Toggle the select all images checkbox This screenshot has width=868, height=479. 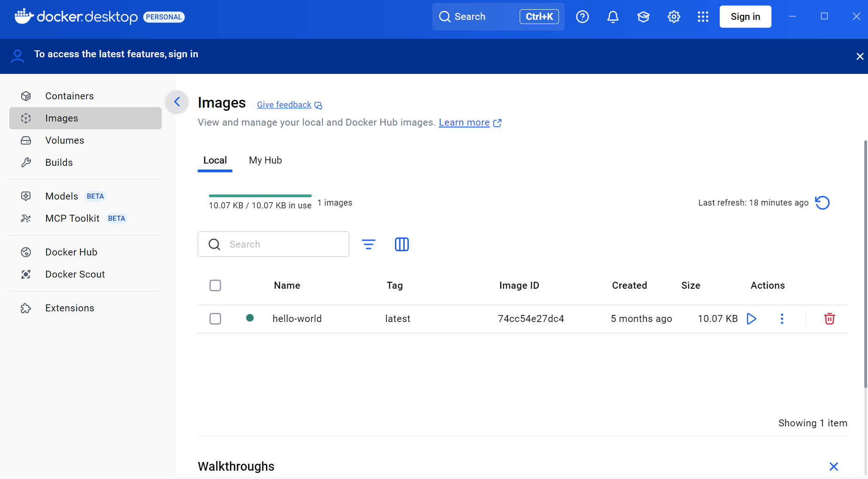215,285
